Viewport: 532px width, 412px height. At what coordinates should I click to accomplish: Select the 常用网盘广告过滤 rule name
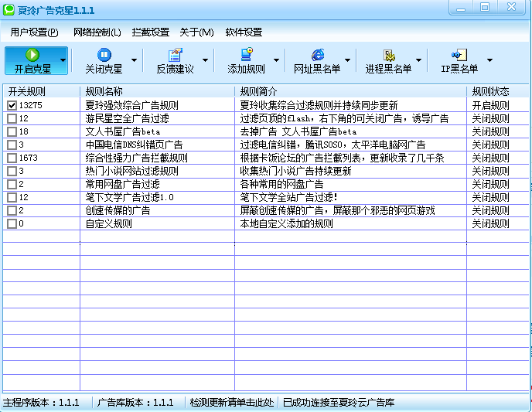[122, 185]
